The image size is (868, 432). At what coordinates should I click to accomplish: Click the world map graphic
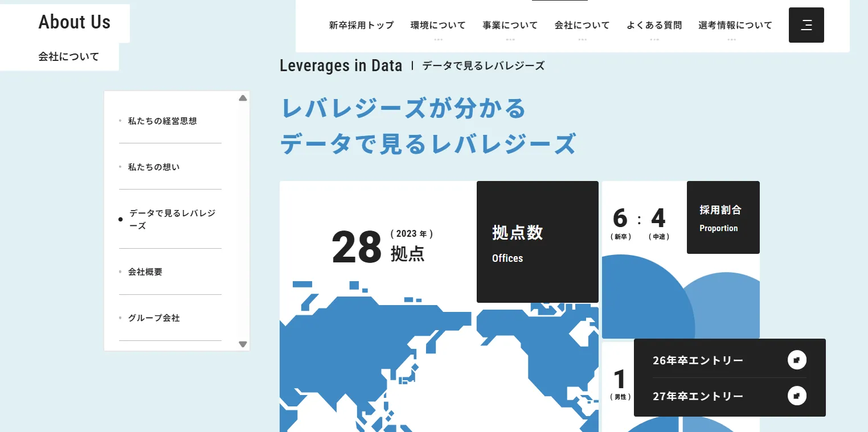[439, 356]
